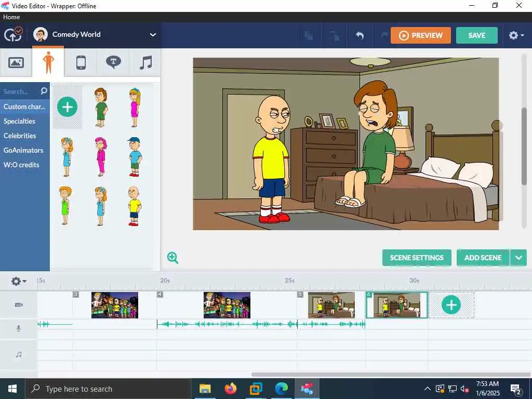Select the Custom characters category
The height and width of the screenshot is (399, 532).
coord(25,107)
